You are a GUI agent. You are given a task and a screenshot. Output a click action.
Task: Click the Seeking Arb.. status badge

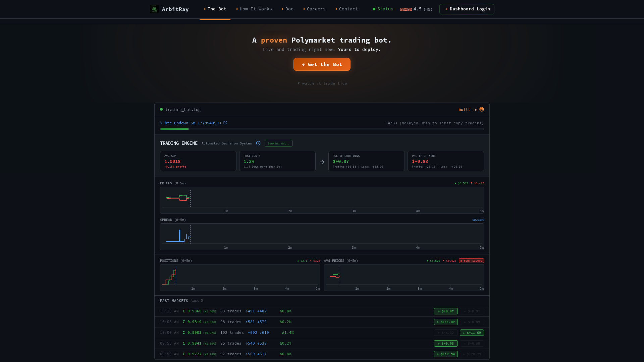[x=278, y=143]
